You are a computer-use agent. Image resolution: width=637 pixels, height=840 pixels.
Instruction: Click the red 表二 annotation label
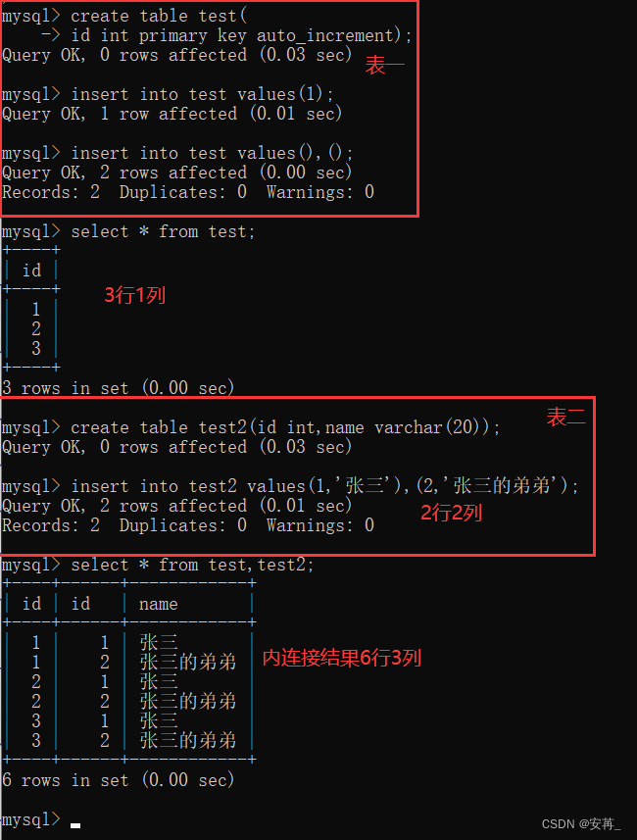(565, 417)
